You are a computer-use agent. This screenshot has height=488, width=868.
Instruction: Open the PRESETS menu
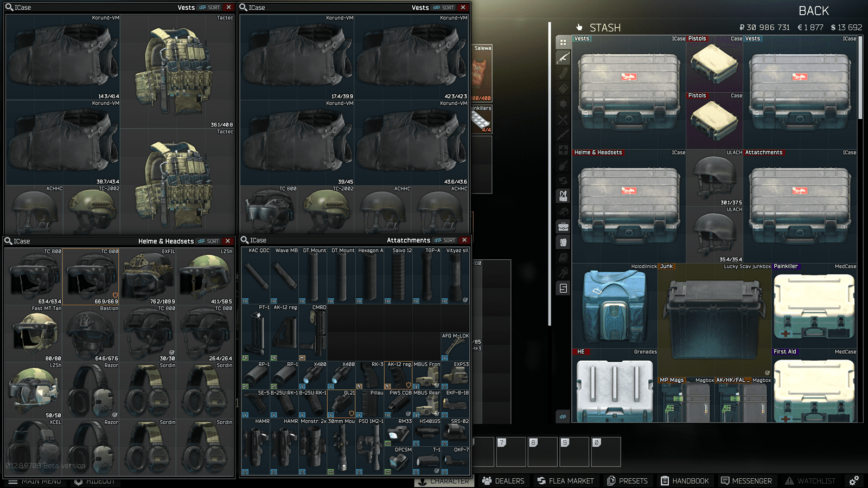[x=628, y=481]
